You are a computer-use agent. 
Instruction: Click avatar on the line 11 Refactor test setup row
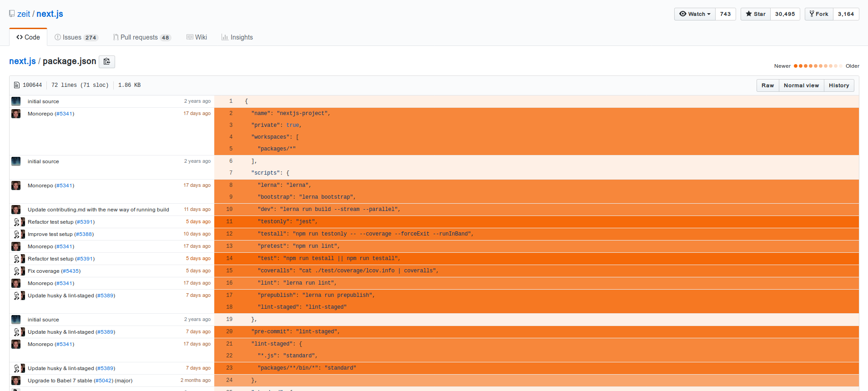(x=18, y=222)
